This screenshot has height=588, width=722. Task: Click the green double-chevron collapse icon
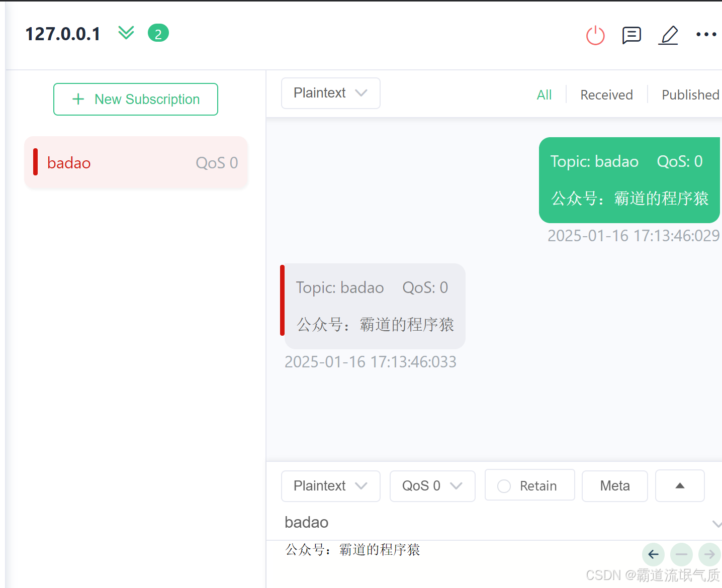(126, 33)
